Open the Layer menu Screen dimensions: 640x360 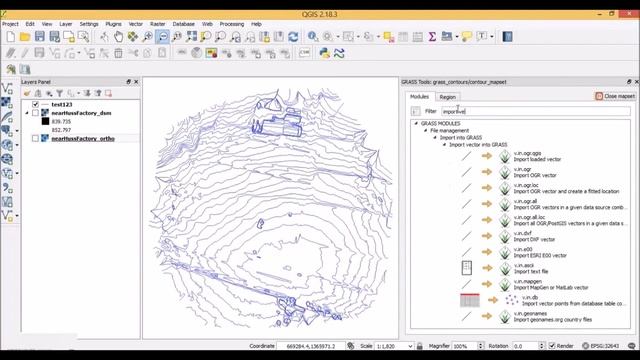(x=66, y=24)
